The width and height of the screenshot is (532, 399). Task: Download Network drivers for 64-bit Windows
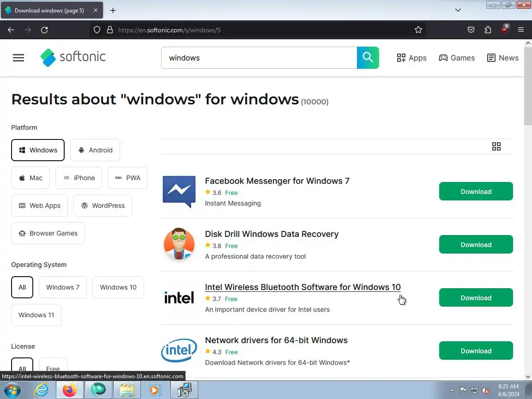coord(476,351)
